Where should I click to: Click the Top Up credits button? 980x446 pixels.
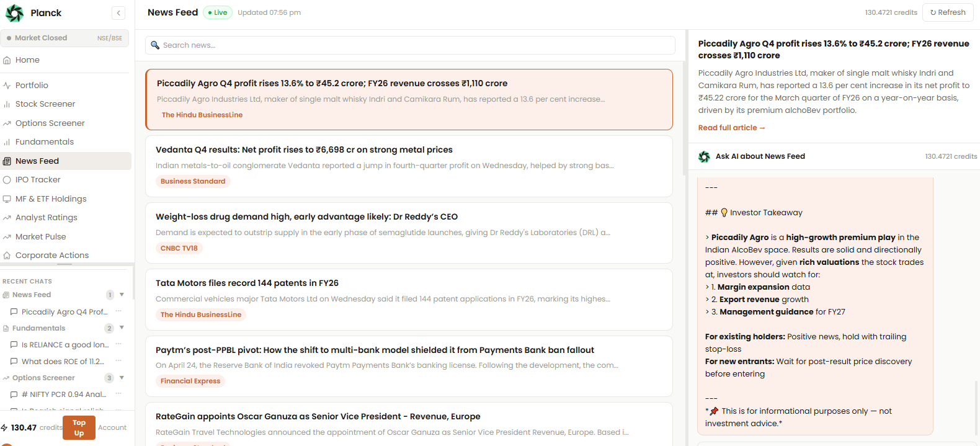[79, 428]
